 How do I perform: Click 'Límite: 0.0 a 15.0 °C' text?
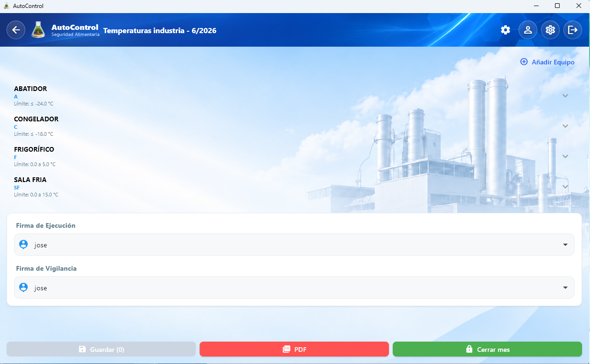pyautogui.click(x=36, y=195)
